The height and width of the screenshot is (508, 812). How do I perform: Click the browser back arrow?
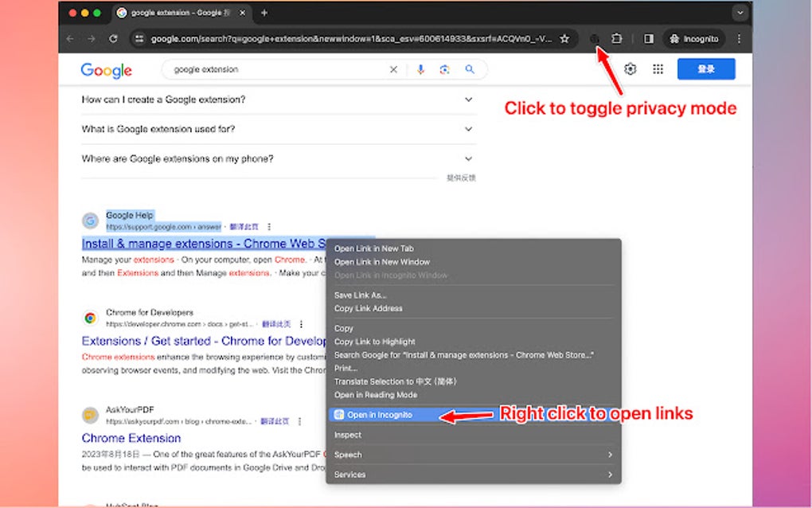point(70,39)
